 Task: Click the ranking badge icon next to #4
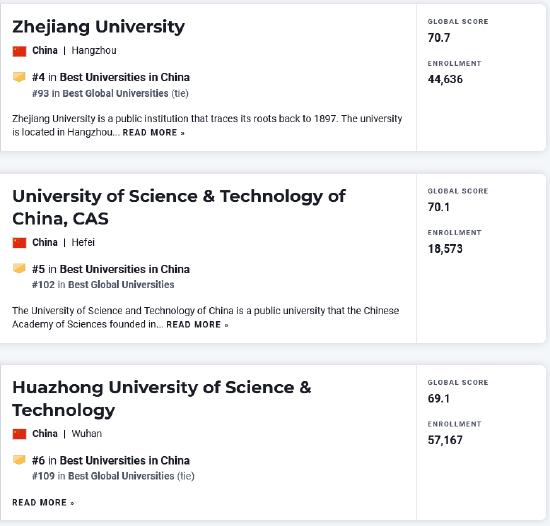pos(19,77)
